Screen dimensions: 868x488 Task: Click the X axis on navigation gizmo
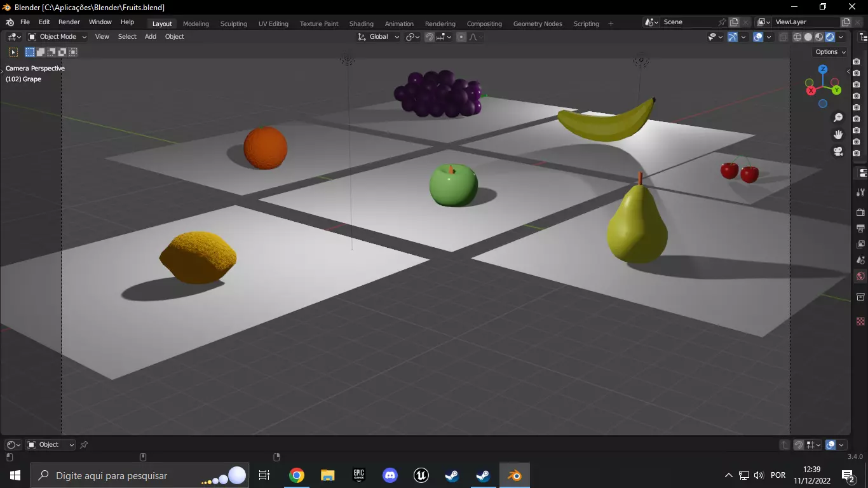coord(811,91)
